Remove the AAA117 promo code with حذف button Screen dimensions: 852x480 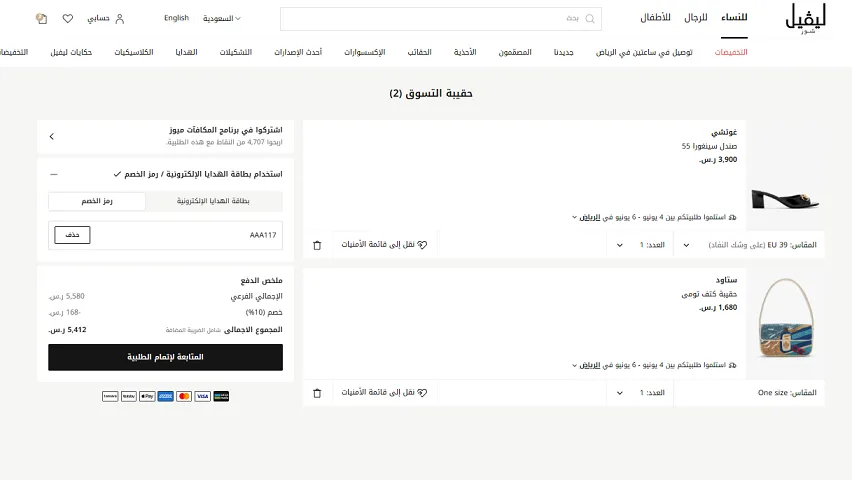click(72, 235)
